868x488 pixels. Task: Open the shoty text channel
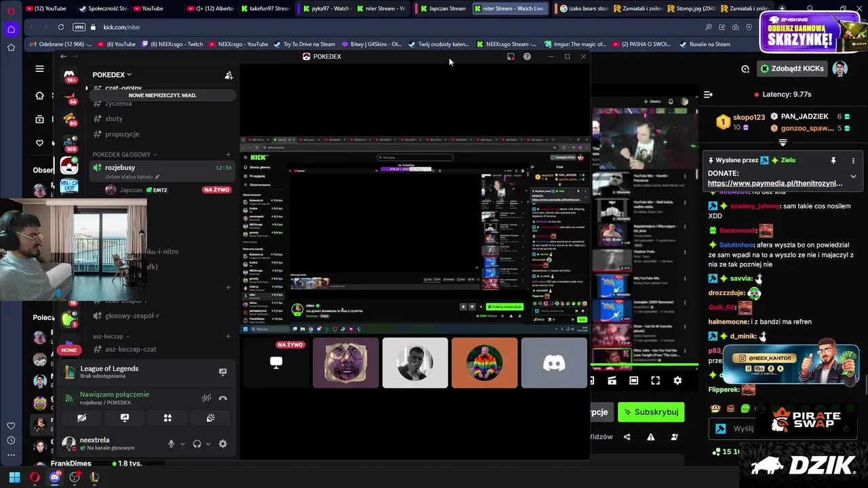(x=114, y=119)
